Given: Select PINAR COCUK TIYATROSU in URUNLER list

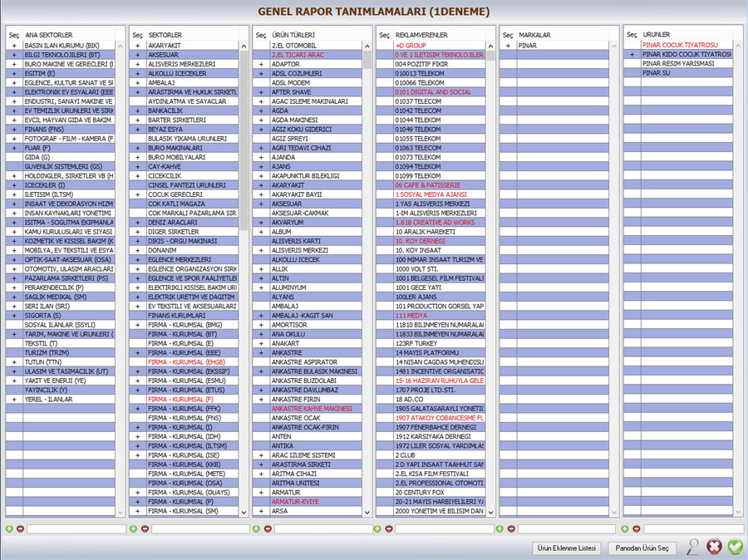Looking at the screenshot, I should click(x=679, y=46).
